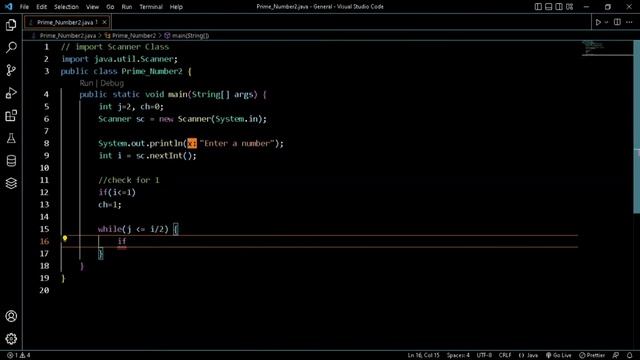This screenshot has height=360, width=640.
Task: Click the 'if' keyword on line 16
Action: (x=122, y=241)
